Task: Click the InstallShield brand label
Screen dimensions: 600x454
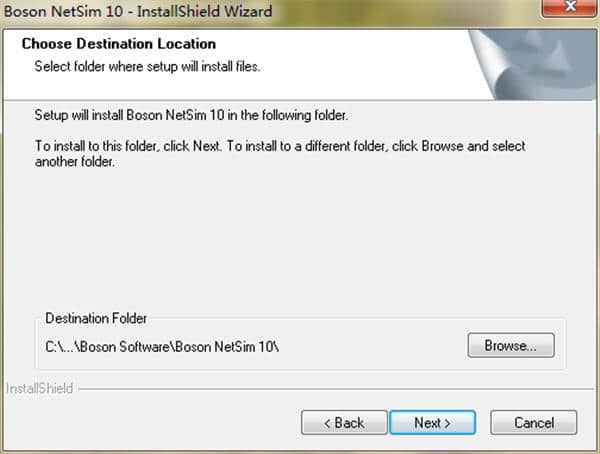Action: point(40,388)
